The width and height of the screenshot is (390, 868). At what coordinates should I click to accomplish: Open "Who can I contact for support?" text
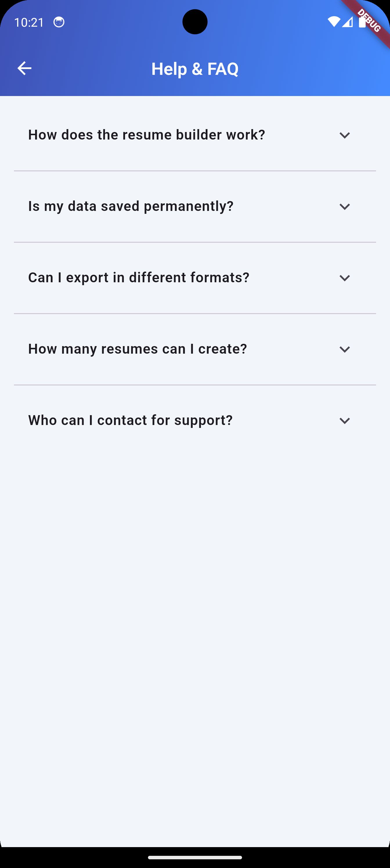click(x=131, y=421)
